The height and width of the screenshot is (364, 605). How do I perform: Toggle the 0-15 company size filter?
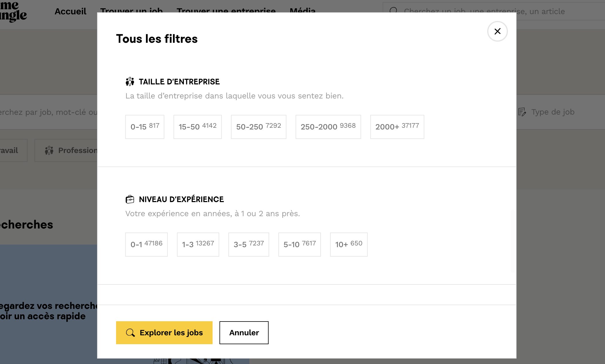click(145, 127)
